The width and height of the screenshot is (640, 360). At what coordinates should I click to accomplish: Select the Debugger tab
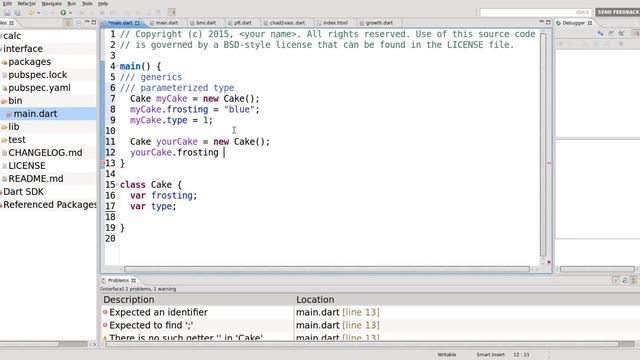pyautogui.click(x=574, y=23)
